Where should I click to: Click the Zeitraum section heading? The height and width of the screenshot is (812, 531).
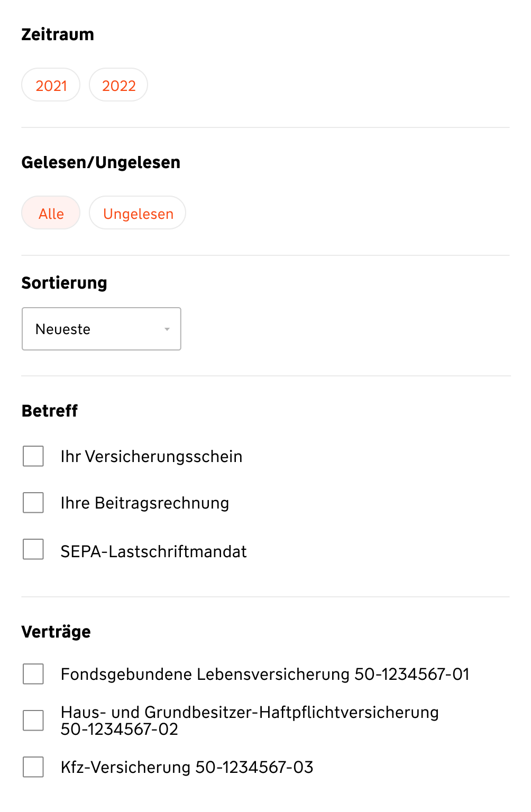[x=58, y=34]
